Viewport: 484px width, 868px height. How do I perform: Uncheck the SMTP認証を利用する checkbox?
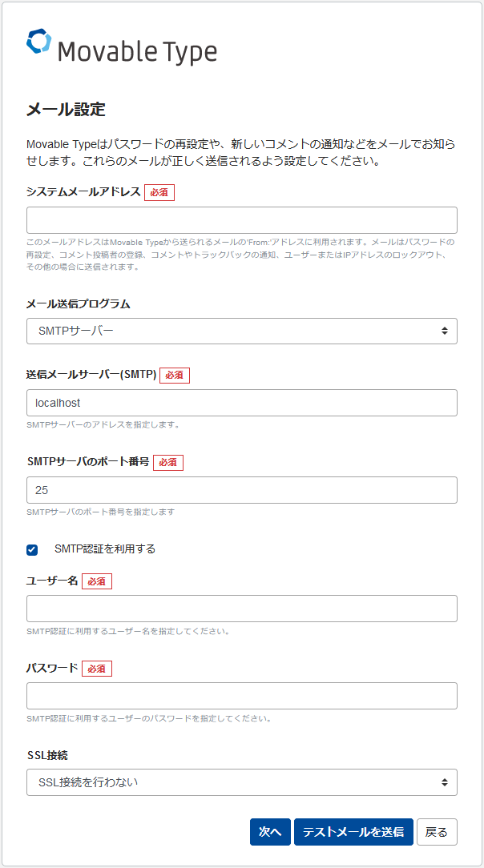(x=32, y=549)
